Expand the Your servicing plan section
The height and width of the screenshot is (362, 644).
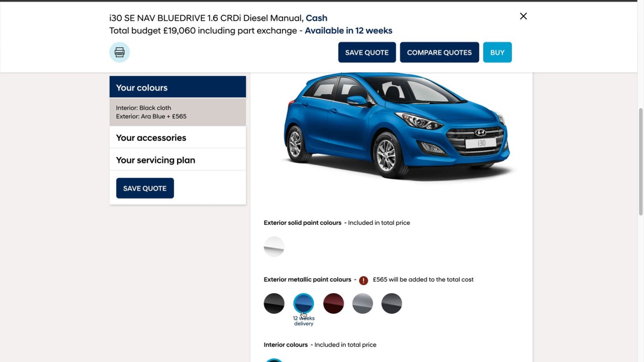(x=155, y=160)
